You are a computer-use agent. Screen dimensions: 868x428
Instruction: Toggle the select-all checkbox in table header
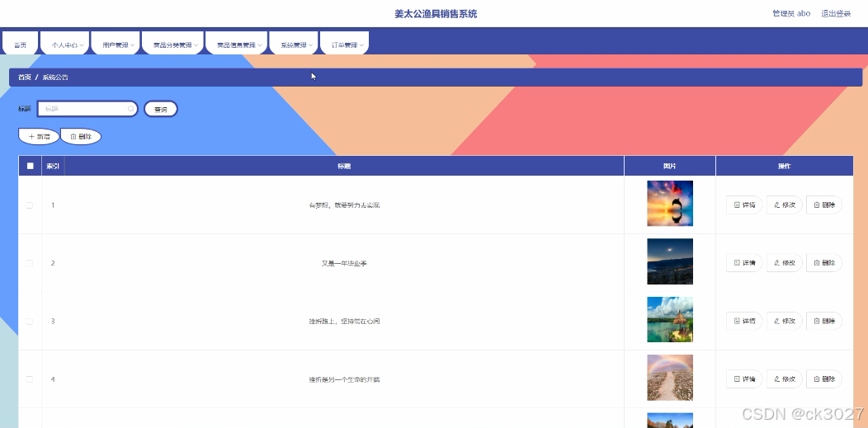pos(30,166)
